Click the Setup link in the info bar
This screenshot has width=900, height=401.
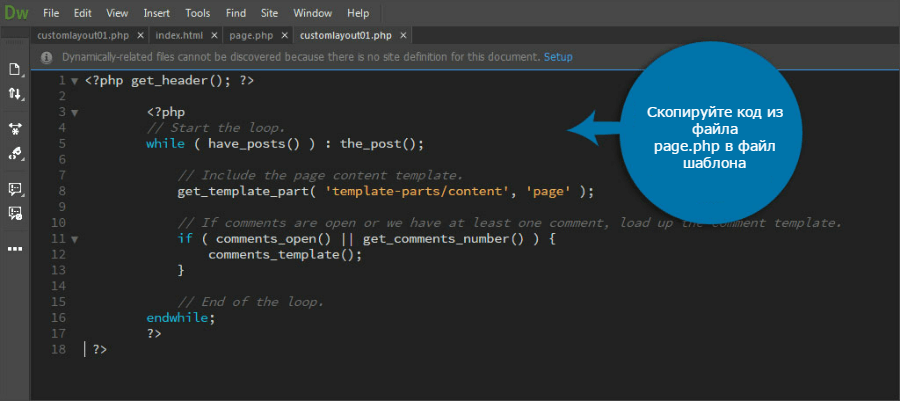coord(558,57)
